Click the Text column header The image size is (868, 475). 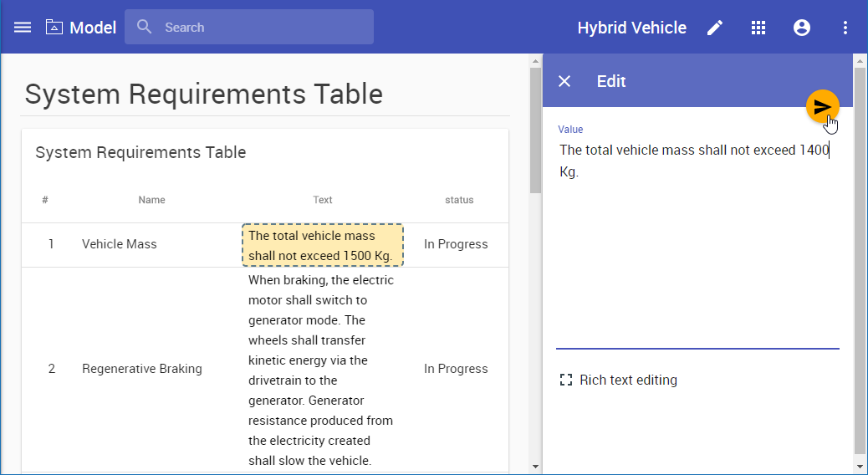(x=323, y=200)
